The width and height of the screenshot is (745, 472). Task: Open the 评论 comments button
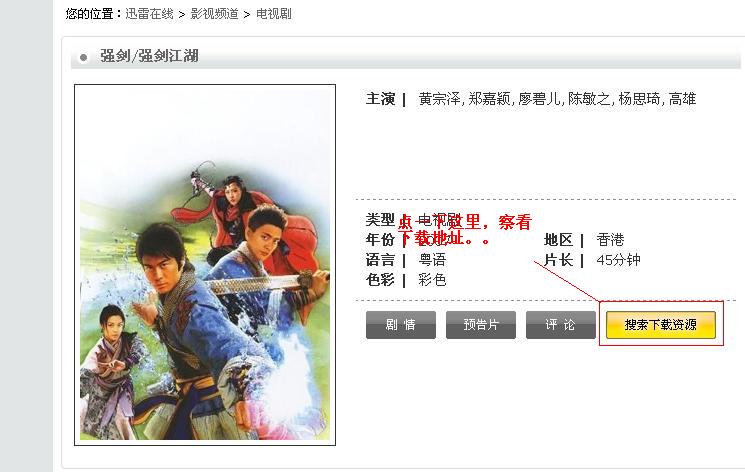[x=561, y=325]
